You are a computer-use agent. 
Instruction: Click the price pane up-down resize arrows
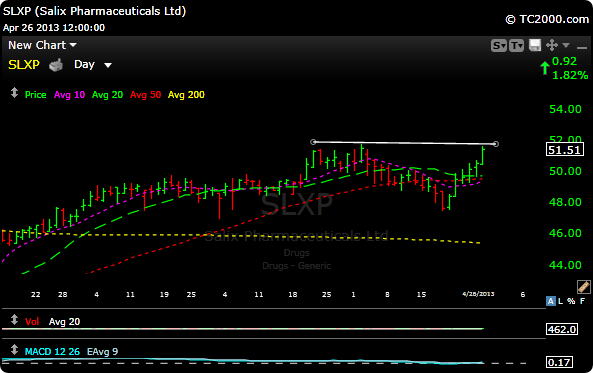point(14,93)
